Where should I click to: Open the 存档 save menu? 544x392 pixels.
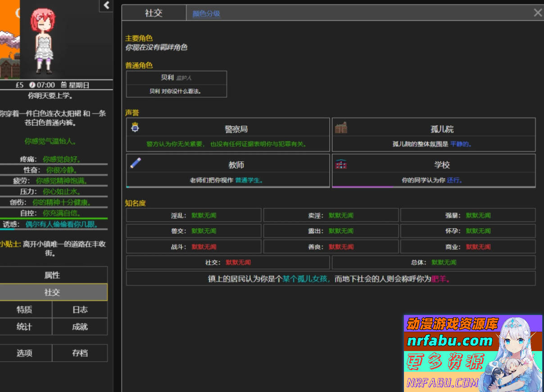pos(80,353)
